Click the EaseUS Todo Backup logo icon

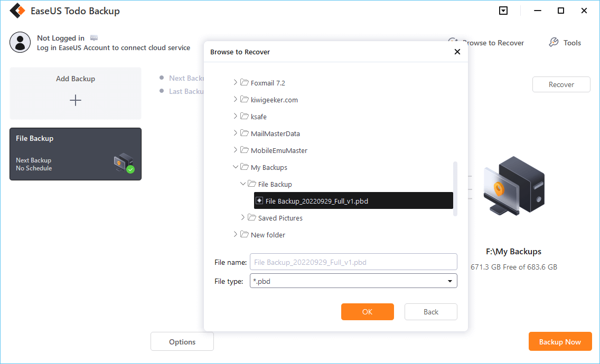[18, 11]
